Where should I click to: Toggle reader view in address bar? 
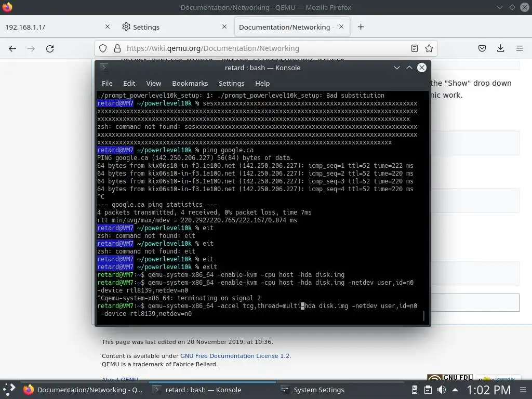pos(414,48)
